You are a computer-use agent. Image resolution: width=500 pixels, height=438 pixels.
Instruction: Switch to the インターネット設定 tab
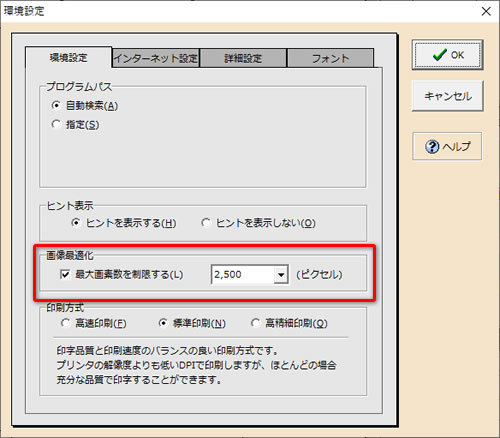(156, 58)
